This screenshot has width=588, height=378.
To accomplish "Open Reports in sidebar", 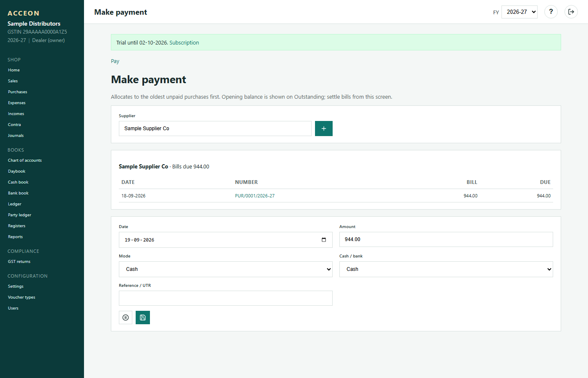I will pyautogui.click(x=16, y=237).
